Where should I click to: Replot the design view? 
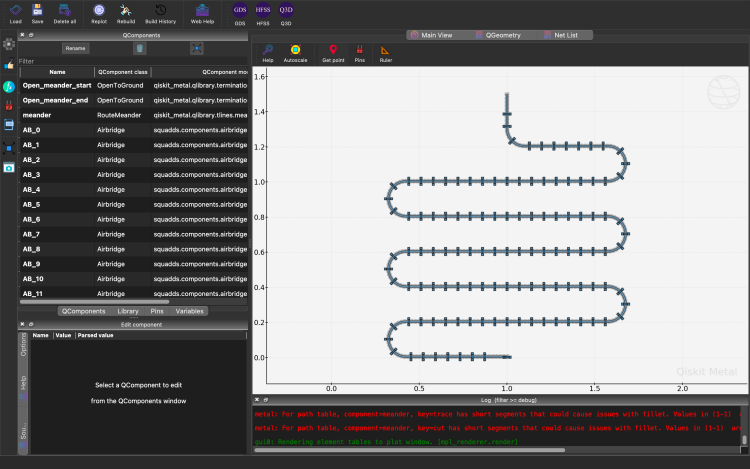[99, 14]
